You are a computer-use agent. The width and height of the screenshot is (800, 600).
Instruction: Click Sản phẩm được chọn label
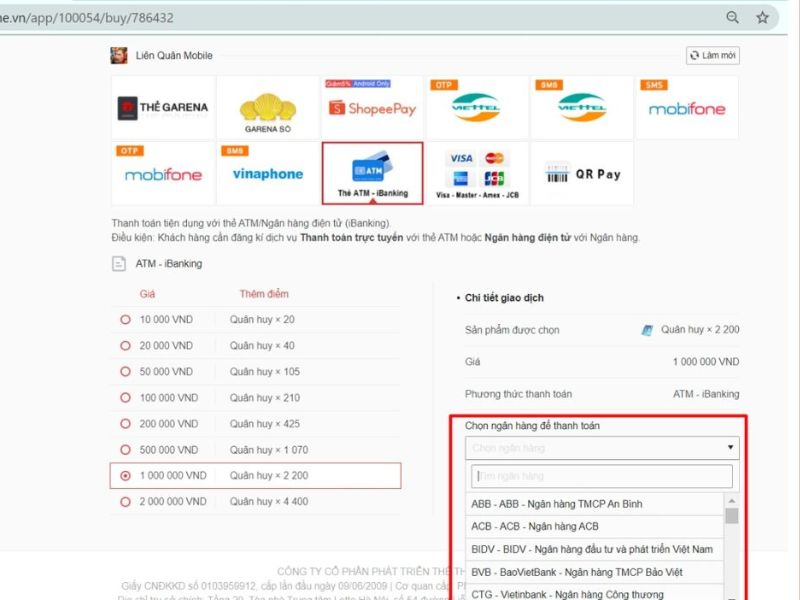[x=512, y=330]
